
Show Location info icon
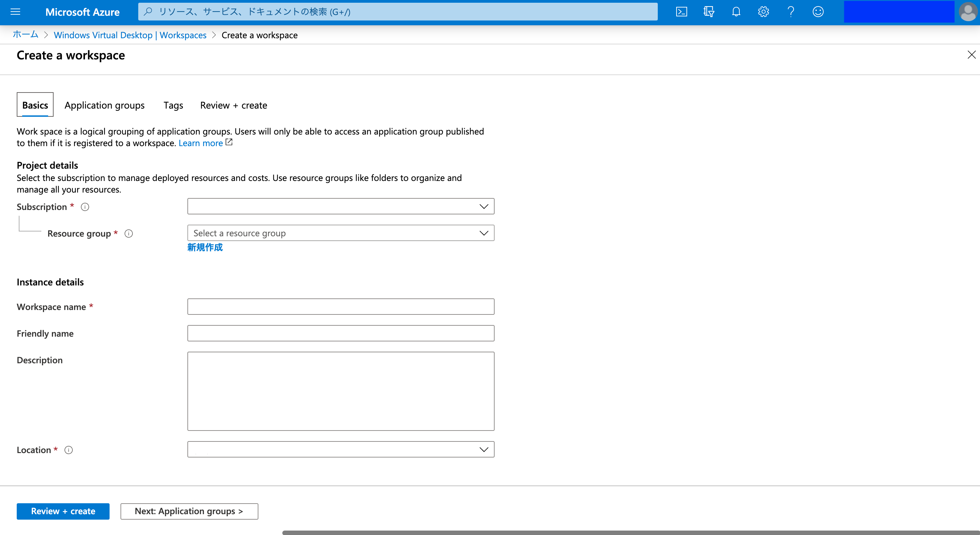click(69, 450)
